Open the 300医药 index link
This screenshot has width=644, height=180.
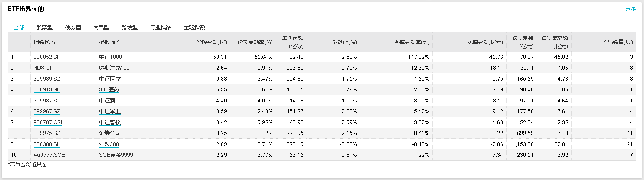click(x=109, y=89)
